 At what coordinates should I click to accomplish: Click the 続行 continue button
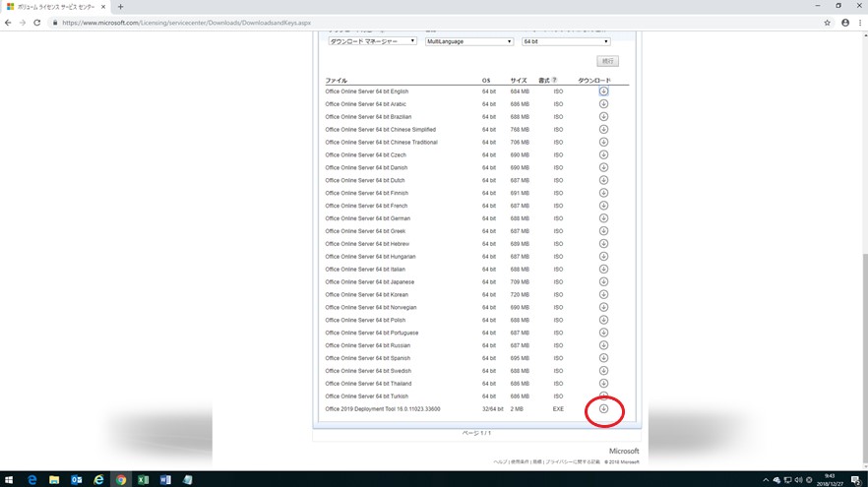pyautogui.click(x=607, y=61)
